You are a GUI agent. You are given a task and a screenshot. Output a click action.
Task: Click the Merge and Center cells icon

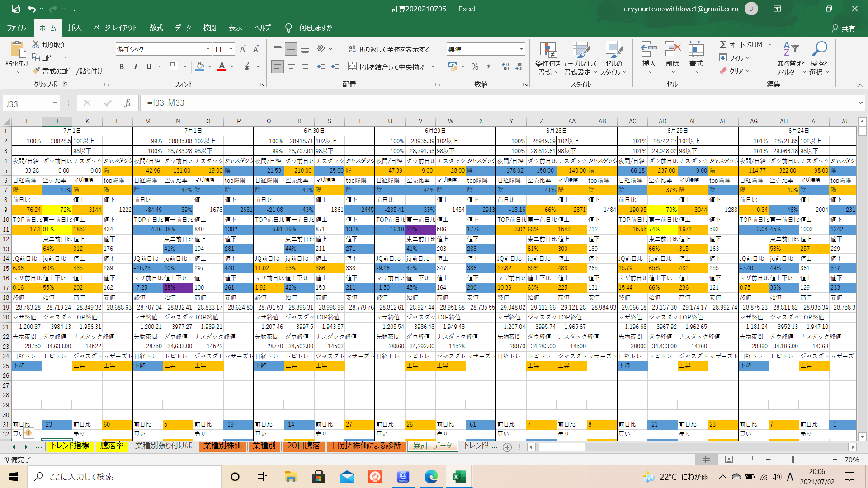click(x=353, y=67)
